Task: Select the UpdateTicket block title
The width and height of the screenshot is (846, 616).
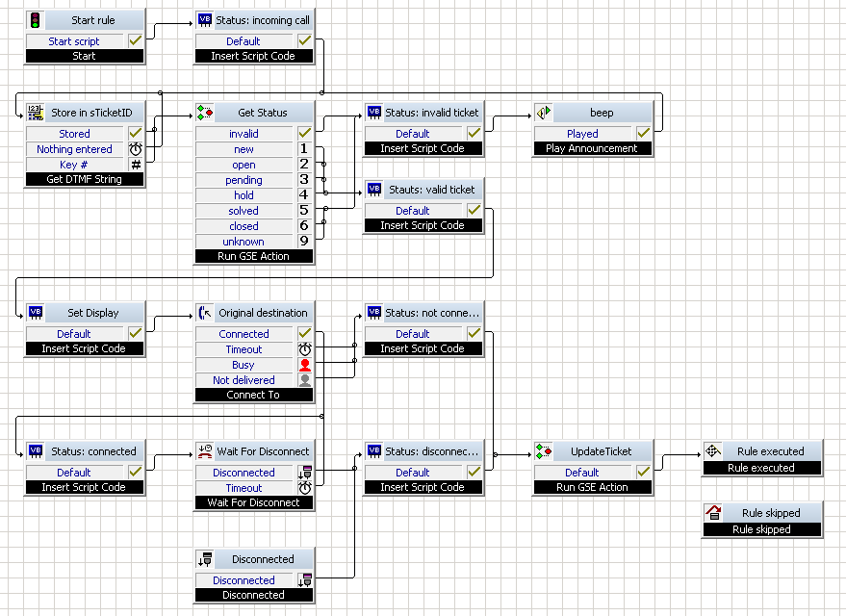Action: pos(601,451)
